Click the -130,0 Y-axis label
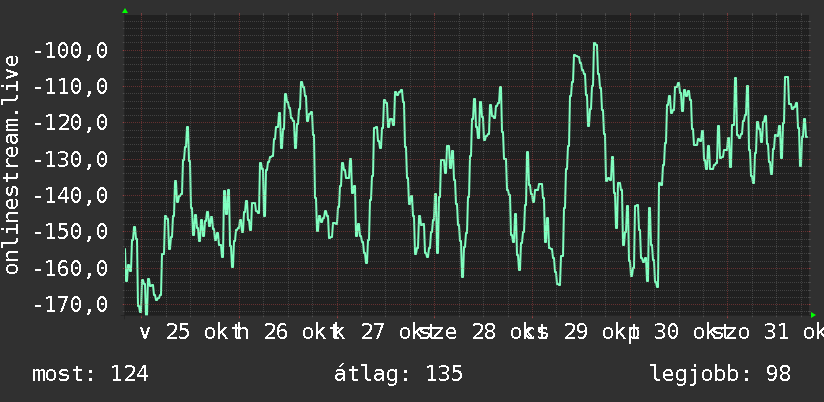 [70, 159]
